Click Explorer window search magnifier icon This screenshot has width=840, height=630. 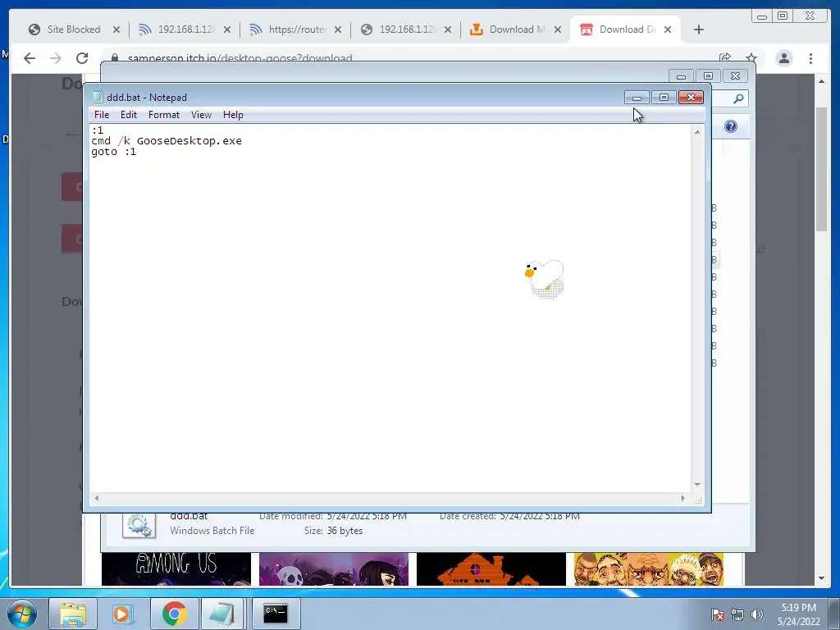tap(738, 98)
